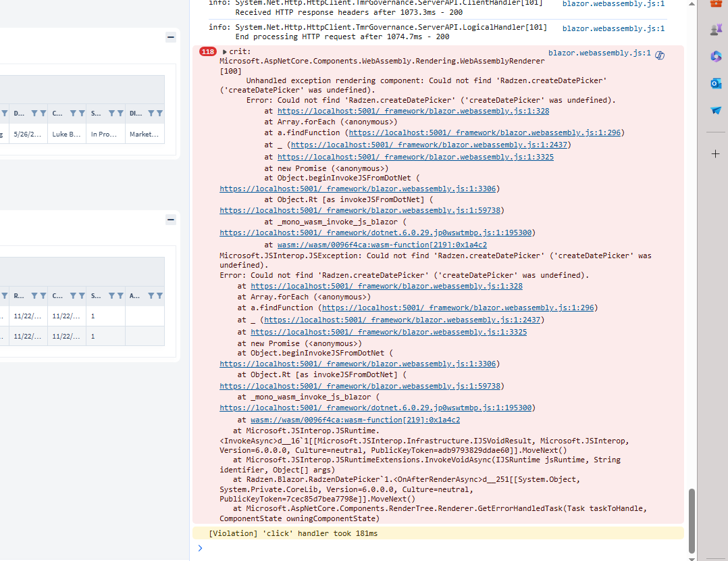This screenshot has height=561, width=728.
Task: Click Received HTTP response headers log line
Action: pos(348,13)
